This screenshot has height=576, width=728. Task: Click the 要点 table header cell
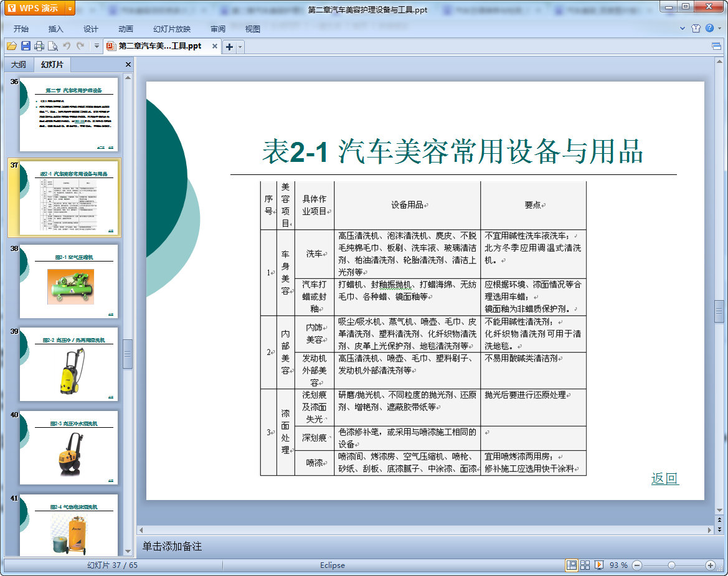point(534,205)
